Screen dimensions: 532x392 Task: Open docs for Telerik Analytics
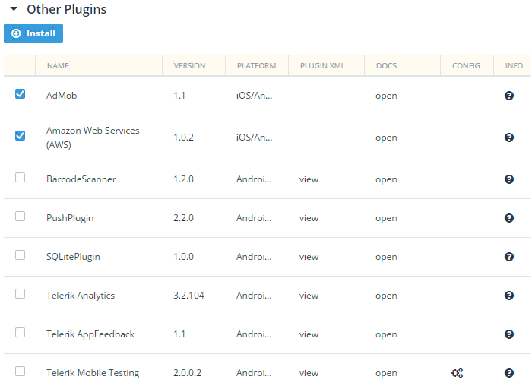(x=386, y=296)
